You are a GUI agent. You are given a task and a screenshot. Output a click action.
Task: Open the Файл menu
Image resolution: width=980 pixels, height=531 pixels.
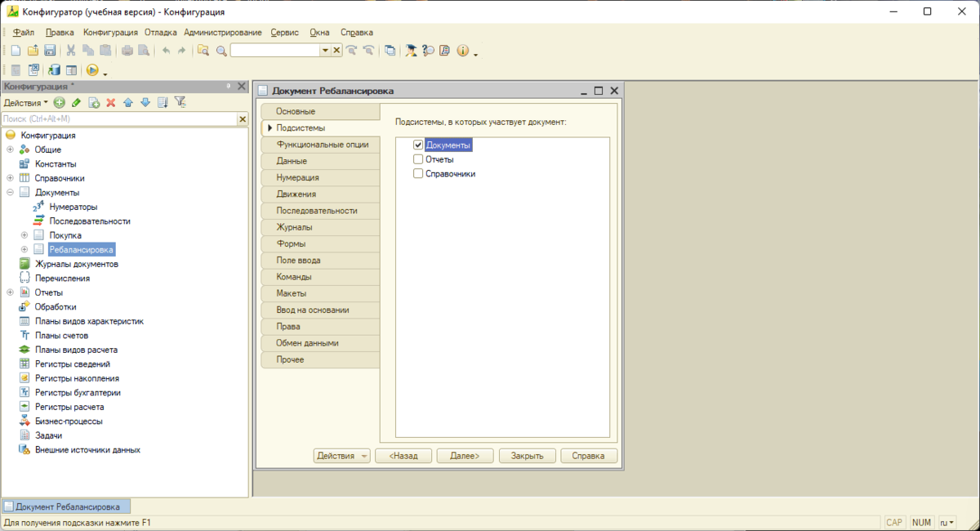[x=24, y=33]
